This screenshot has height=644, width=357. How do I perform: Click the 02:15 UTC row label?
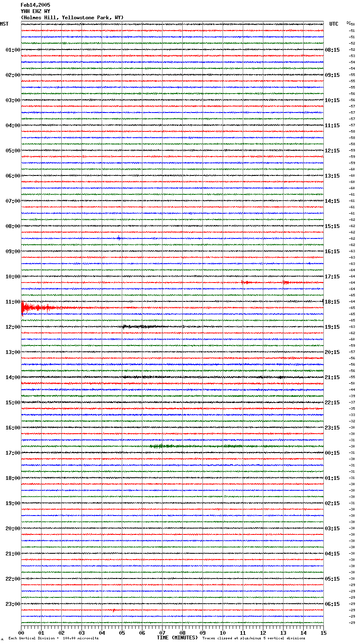[x=332, y=503]
